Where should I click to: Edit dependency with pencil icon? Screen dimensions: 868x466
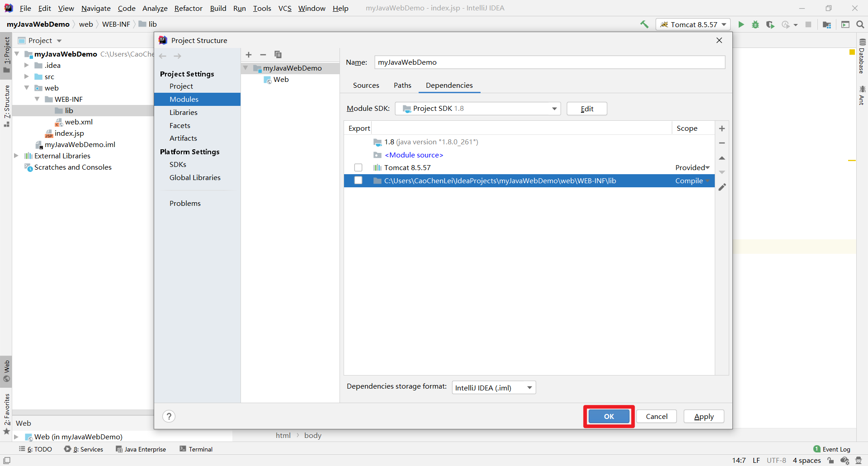click(x=722, y=187)
